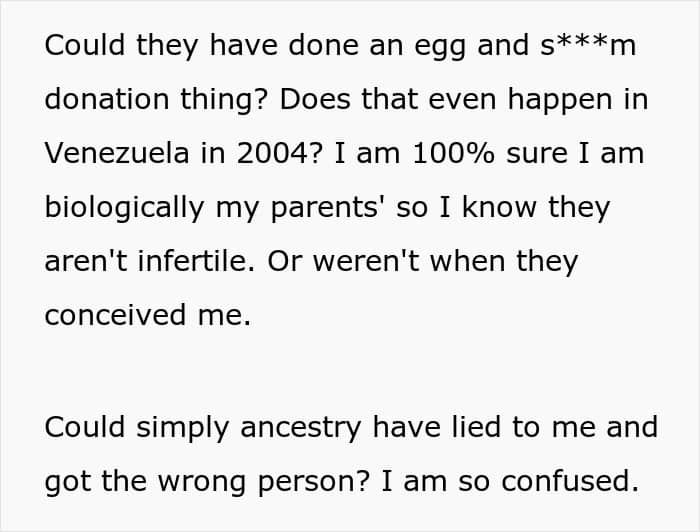
Task: Click the word "weren't"
Action: [x=366, y=261]
